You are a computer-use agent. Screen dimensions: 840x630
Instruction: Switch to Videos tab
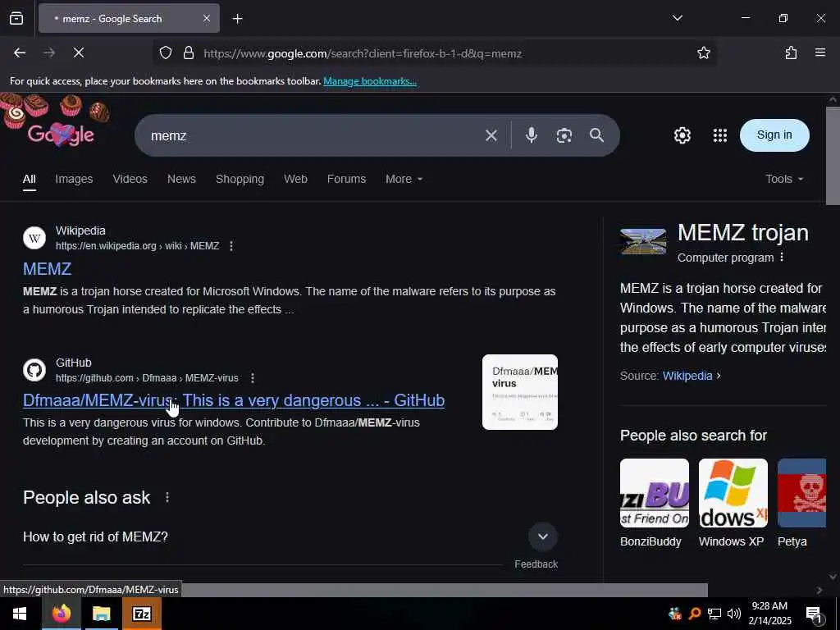pyautogui.click(x=130, y=179)
